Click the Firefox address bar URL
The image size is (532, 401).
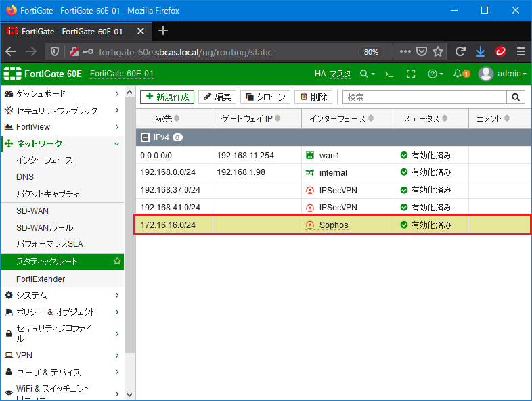tap(185, 52)
